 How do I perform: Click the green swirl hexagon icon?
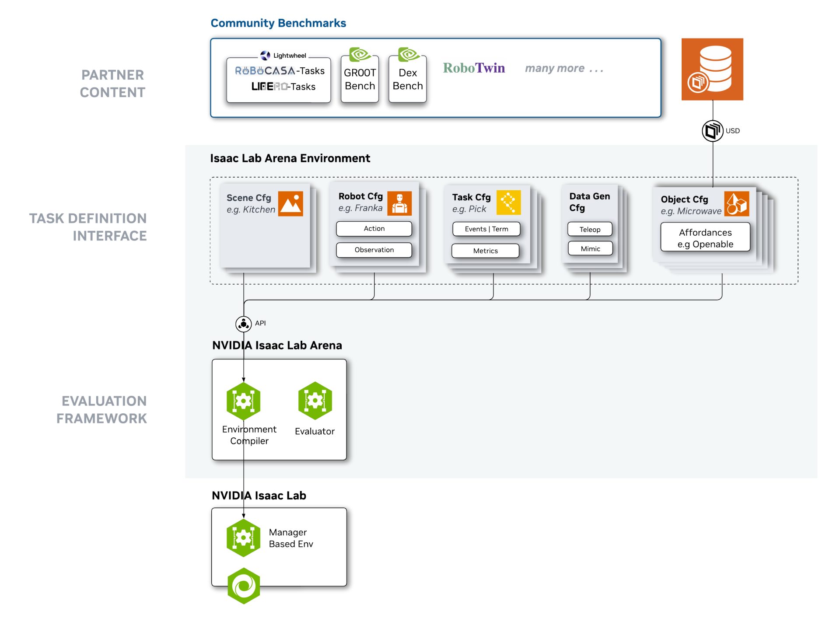244,586
